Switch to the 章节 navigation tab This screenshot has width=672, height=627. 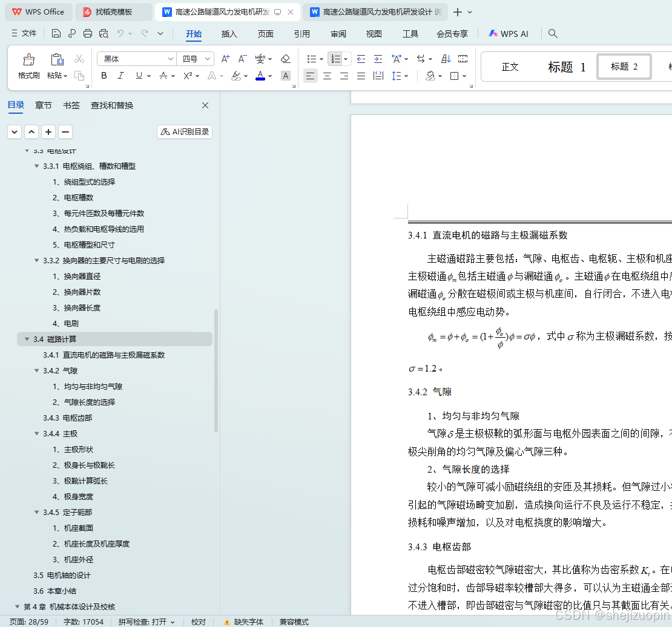coord(43,105)
